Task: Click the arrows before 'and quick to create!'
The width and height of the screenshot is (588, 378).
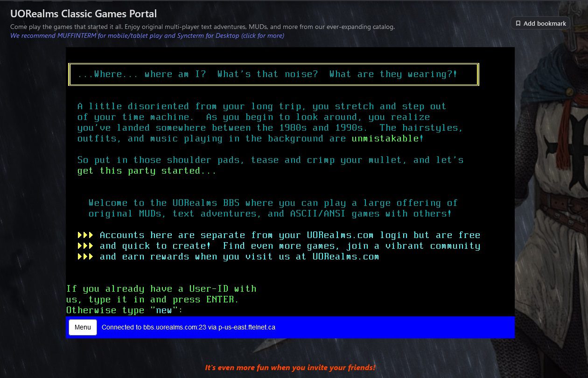Action: pyautogui.click(x=85, y=246)
